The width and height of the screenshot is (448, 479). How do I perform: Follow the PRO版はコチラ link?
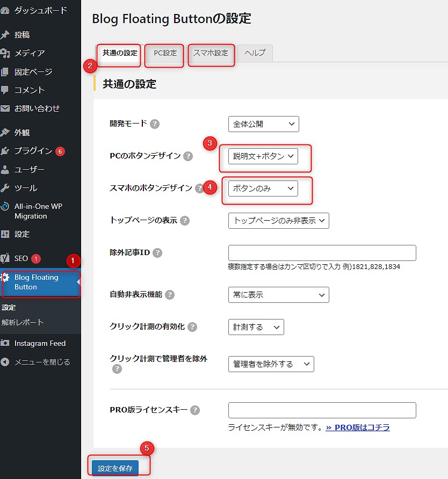(358, 427)
